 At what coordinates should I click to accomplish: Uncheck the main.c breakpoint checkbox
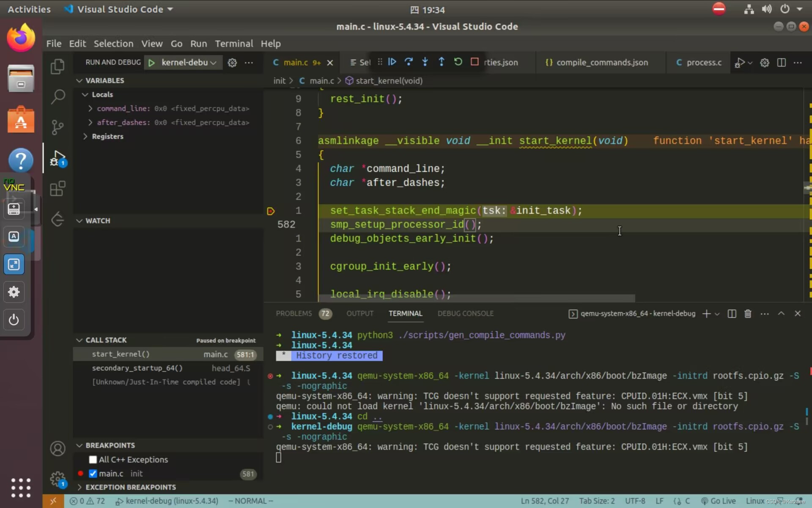[93, 473]
